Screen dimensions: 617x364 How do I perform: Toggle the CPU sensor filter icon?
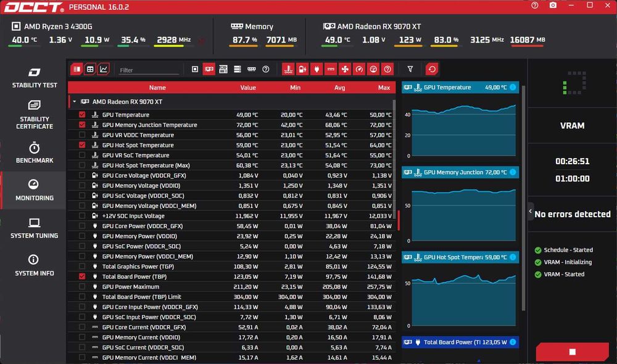[195, 69]
